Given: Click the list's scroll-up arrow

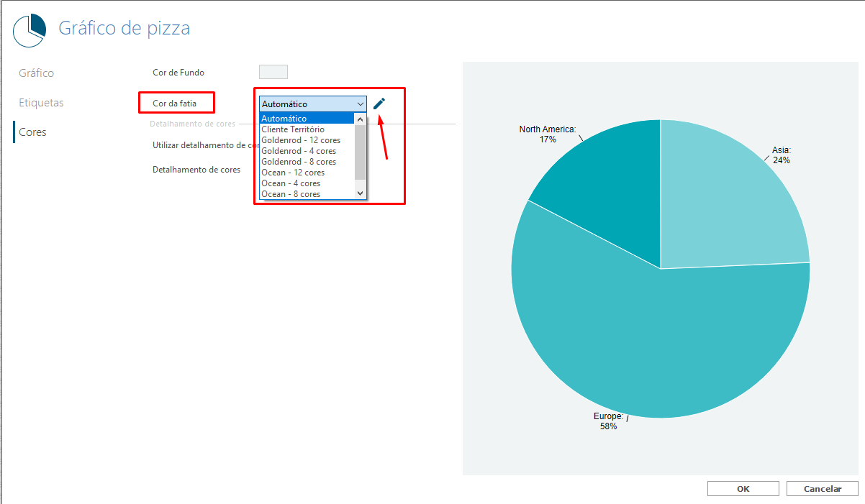Looking at the screenshot, I should point(361,119).
